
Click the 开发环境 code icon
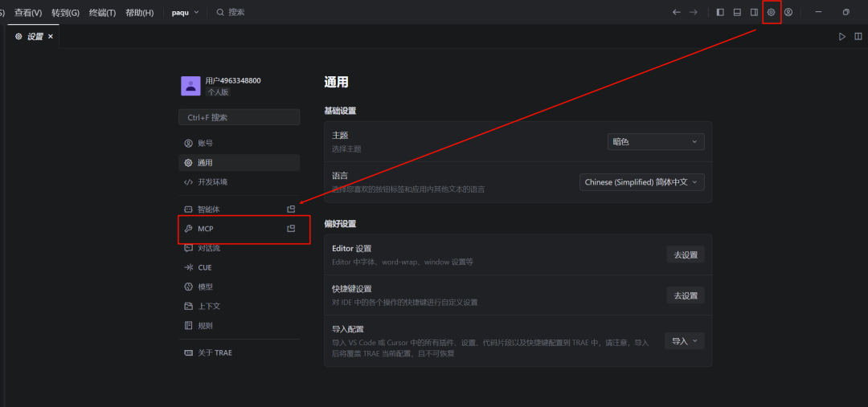coord(188,182)
